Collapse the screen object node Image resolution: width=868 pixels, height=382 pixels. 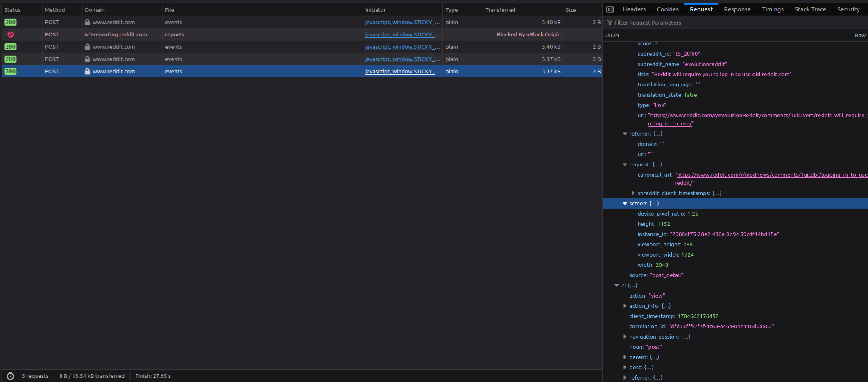pyautogui.click(x=625, y=203)
